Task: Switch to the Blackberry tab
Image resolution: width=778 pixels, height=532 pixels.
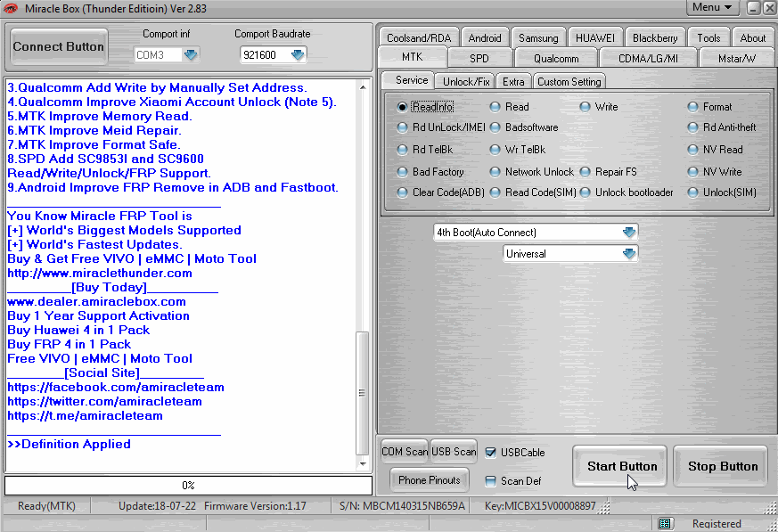Action: [655, 37]
